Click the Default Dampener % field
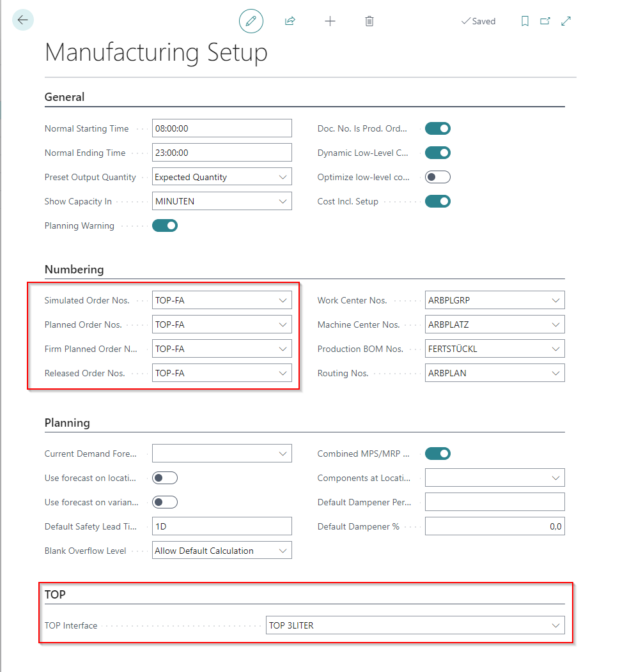 click(495, 526)
